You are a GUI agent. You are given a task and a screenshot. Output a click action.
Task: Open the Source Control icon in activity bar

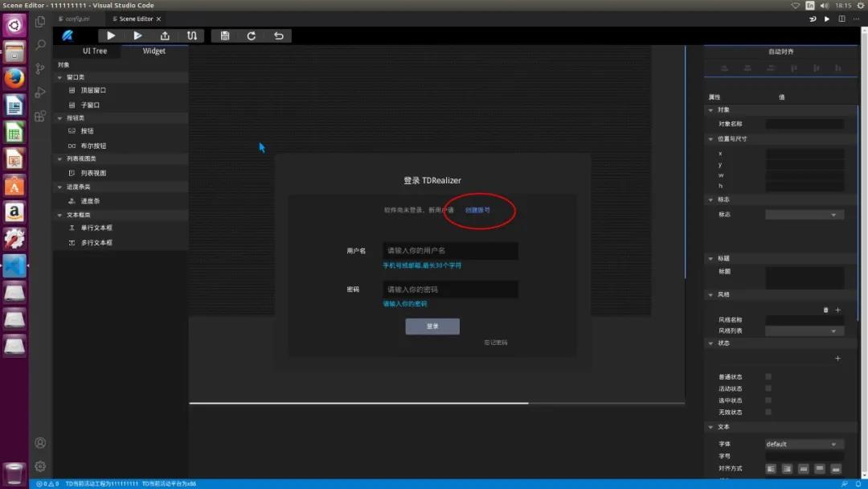40,68
